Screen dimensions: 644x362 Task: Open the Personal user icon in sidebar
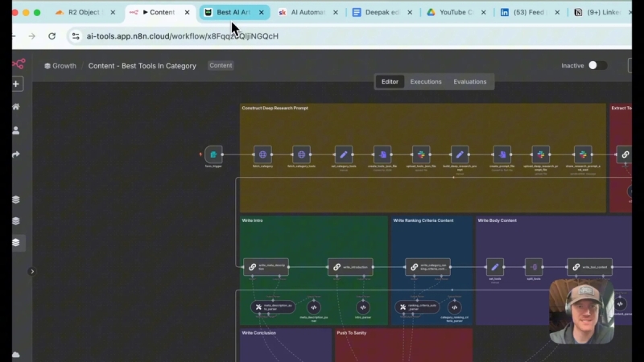pos(16,130)
